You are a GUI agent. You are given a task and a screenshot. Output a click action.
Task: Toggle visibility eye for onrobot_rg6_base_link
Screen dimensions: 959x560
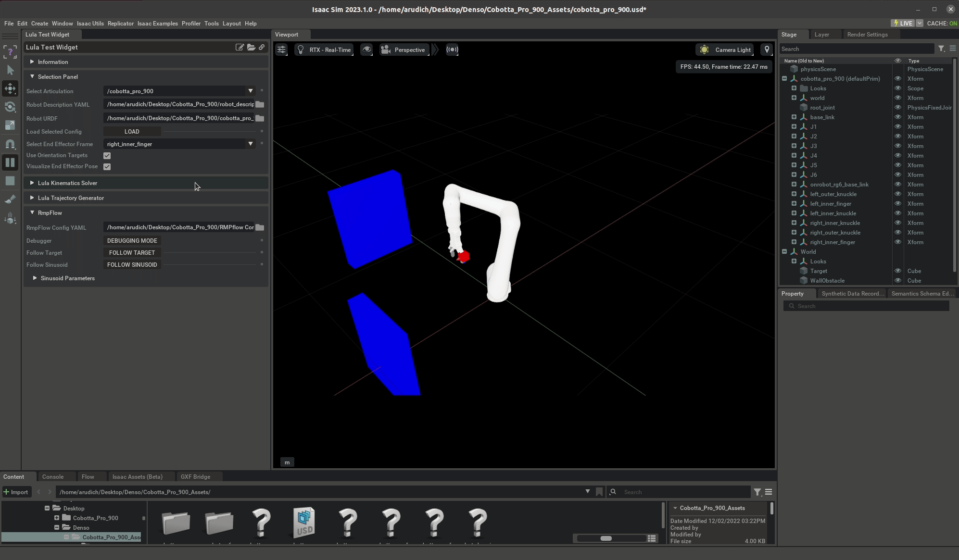897,185
